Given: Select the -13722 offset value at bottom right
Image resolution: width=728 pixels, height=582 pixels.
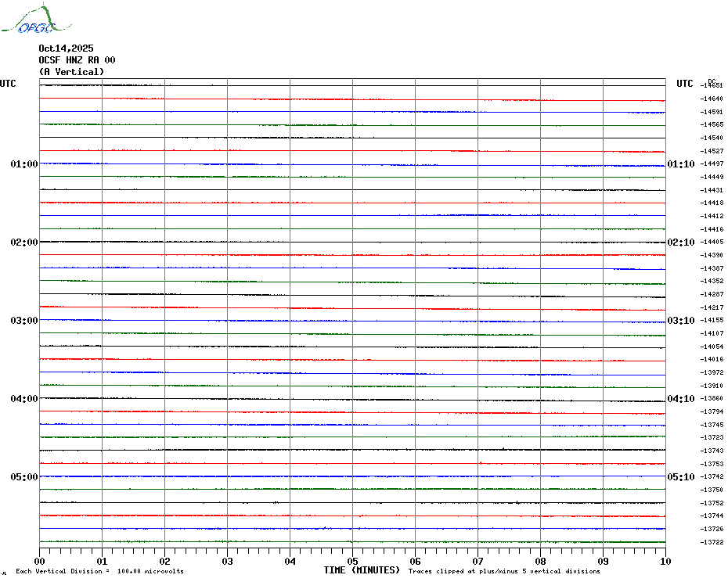Looking at the screenshot, I should (712, 542).
